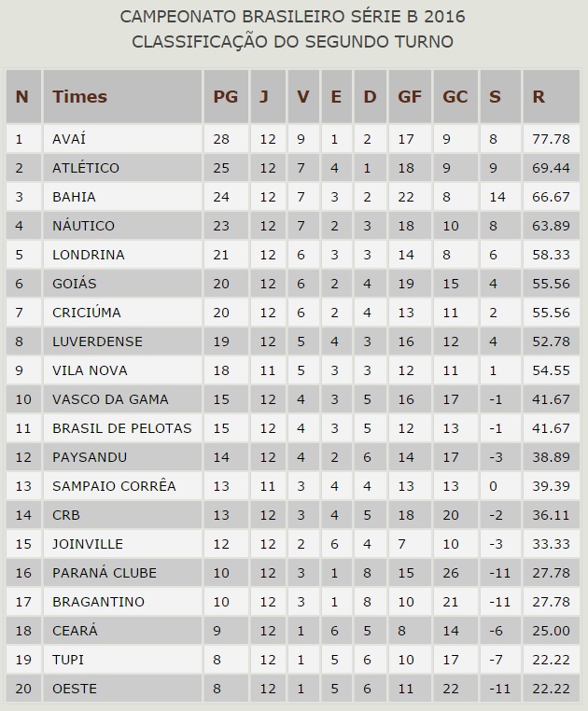Click on team BAHIA
588x711 pixels.
point(74,197)
